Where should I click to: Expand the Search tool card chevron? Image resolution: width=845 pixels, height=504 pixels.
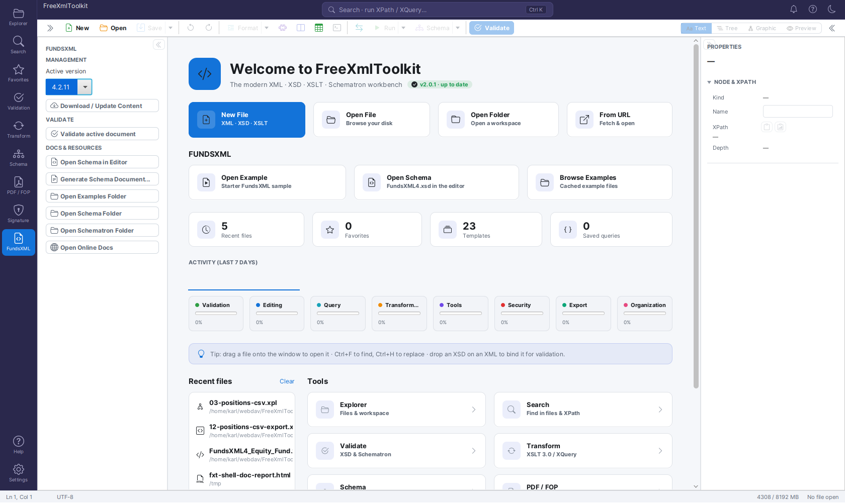coord(660,410)
